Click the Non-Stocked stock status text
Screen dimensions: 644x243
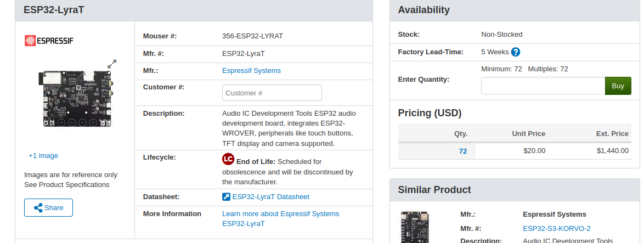pyautogui.click(x=501, y=35)
